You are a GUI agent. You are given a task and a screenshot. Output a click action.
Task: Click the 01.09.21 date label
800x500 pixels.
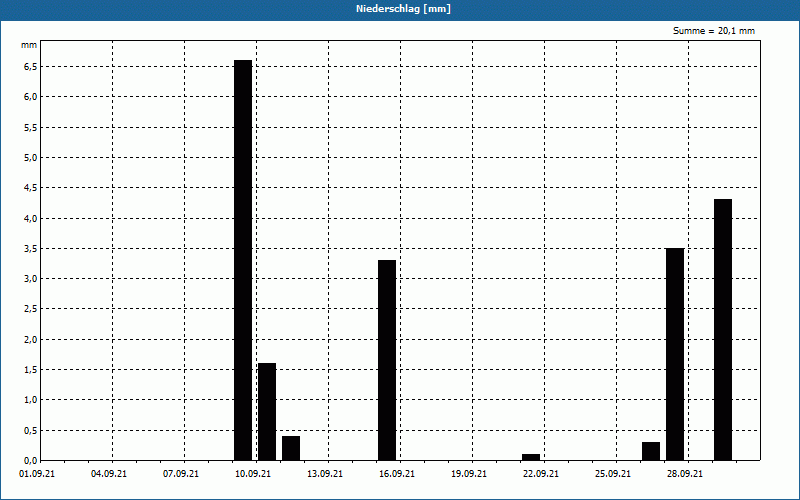37,474
